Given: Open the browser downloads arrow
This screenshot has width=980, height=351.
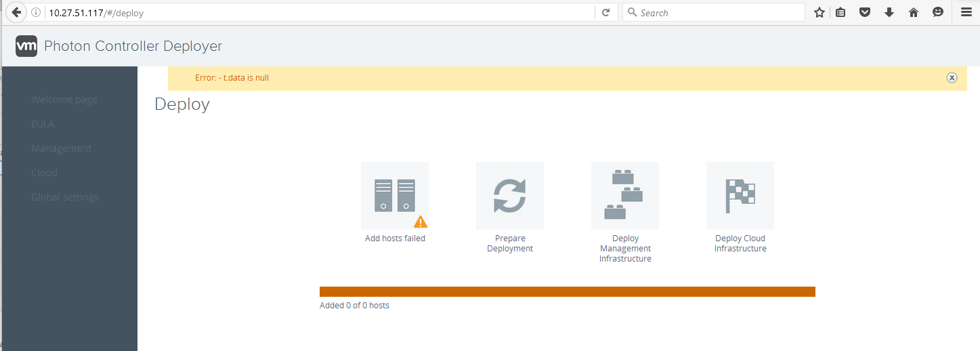Looking at the screenshot, I should click(889, 12).
